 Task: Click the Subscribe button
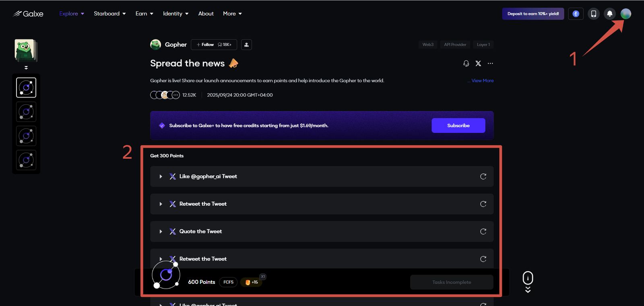pyautogui.click(x=458, y=126)
